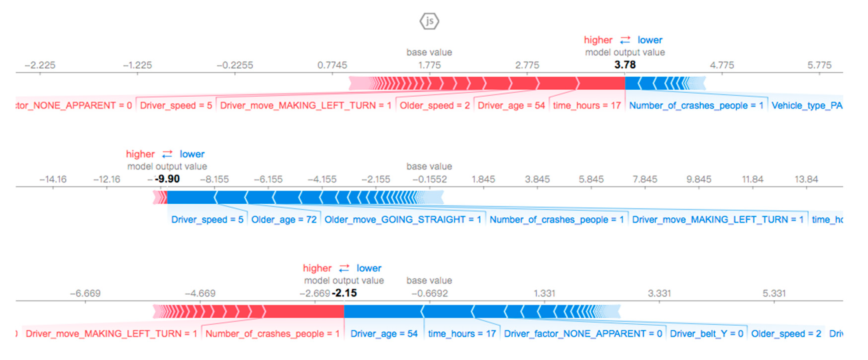Select the Older_age = 72 feature label
This screenshot has width=868, height=360.
(x=284, y=220)
